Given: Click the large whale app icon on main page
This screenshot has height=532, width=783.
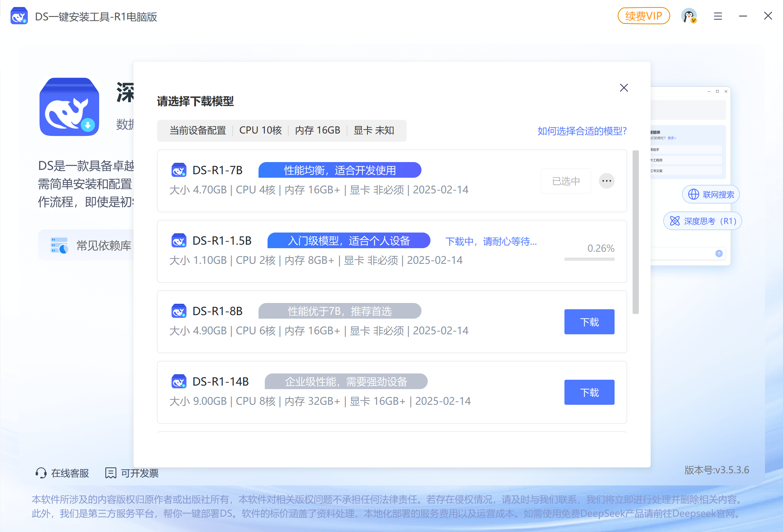Looking at the screenshot, I should pos(69,107).
